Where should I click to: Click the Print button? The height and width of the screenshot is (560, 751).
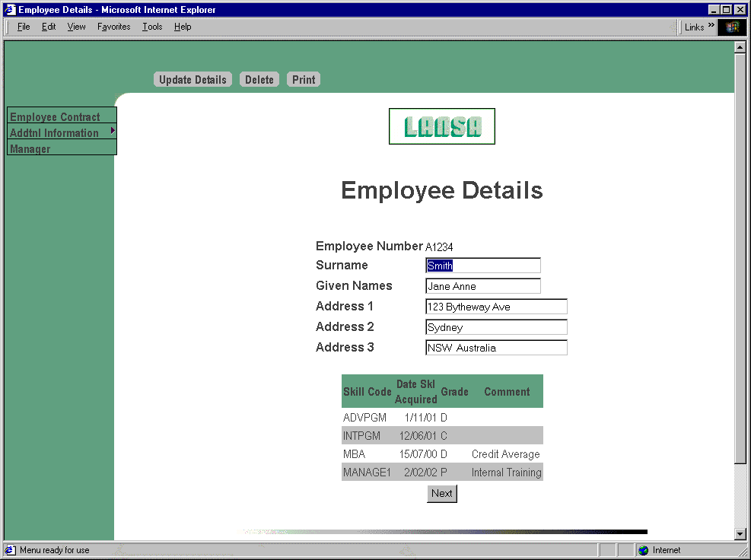[304, 80]
